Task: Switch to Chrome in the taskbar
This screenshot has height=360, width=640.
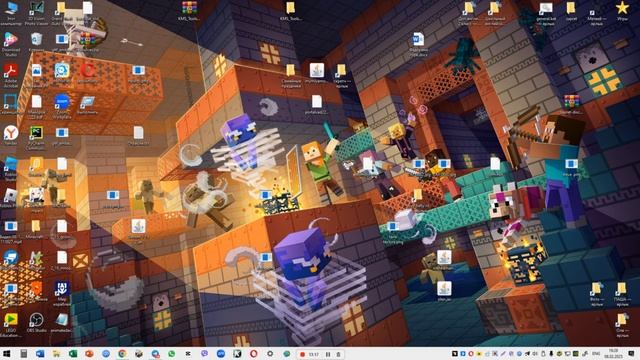Action: pyautogui.click(x=122, y=354)
